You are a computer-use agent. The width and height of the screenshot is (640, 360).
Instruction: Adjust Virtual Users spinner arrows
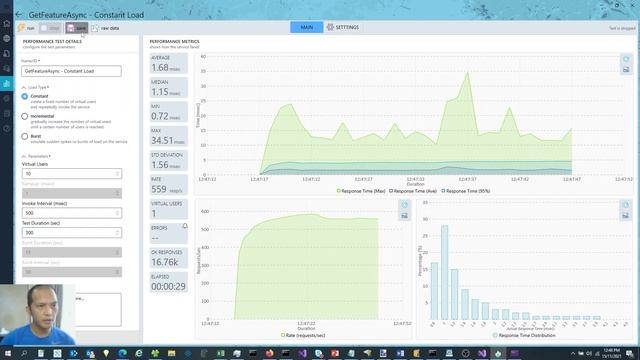tap(117, 174)
